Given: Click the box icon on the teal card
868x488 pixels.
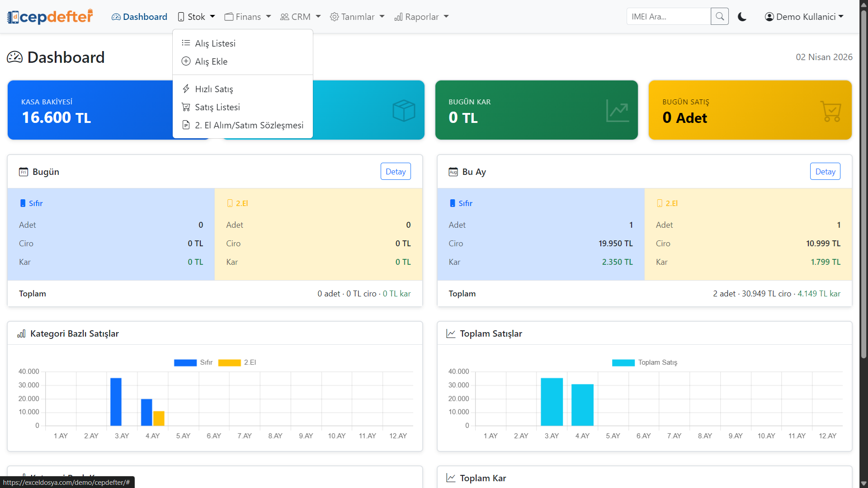Looking at the screenshot, I should [404, 111].
